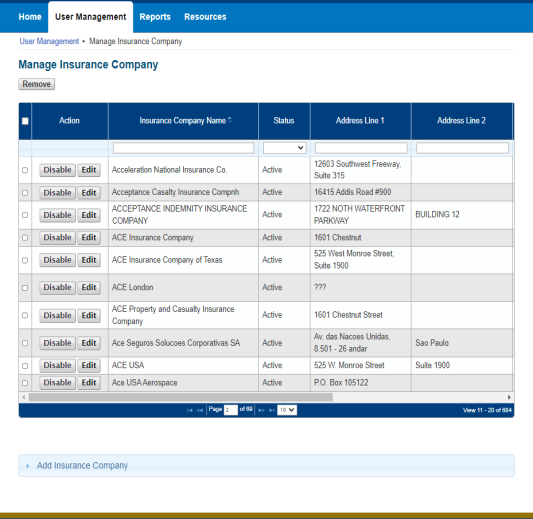Click the Remove button
533x519 pixels.
click(x=36, y=84)
